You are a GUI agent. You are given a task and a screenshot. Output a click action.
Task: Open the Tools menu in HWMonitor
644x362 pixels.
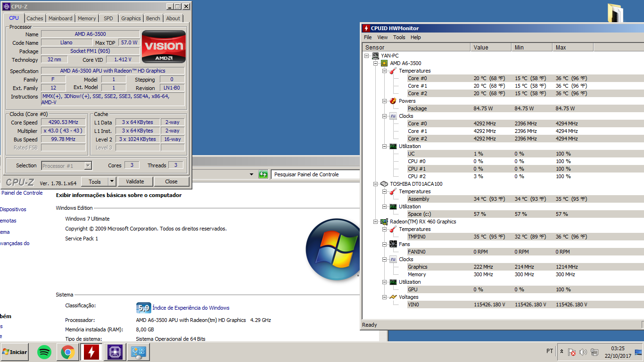click(x=399, y=37)
